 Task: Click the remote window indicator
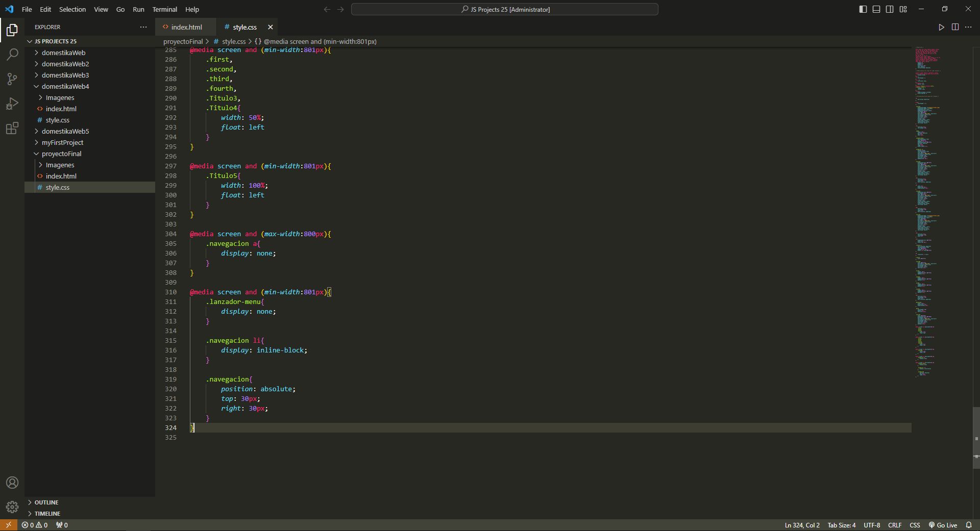(9, 525)
